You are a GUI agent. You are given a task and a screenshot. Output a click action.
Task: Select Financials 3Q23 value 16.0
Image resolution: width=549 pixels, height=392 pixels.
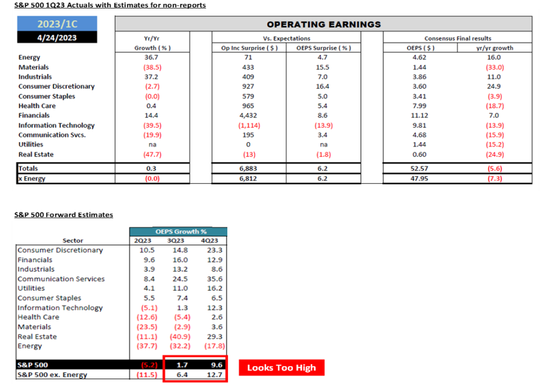coord(180,260)
